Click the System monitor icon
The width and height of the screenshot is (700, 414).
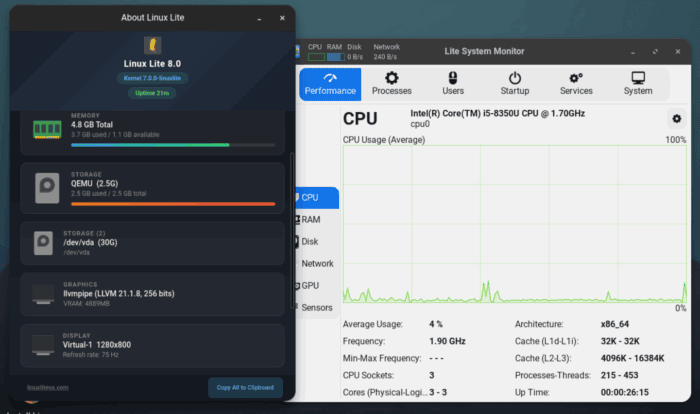638,78
